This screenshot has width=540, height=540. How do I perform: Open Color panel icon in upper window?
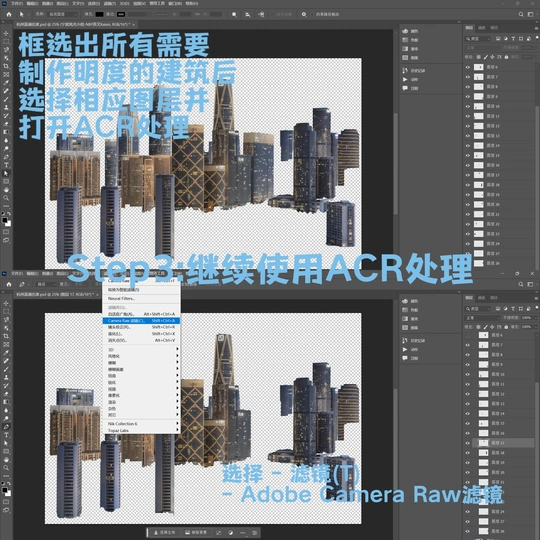coord(405,31)
